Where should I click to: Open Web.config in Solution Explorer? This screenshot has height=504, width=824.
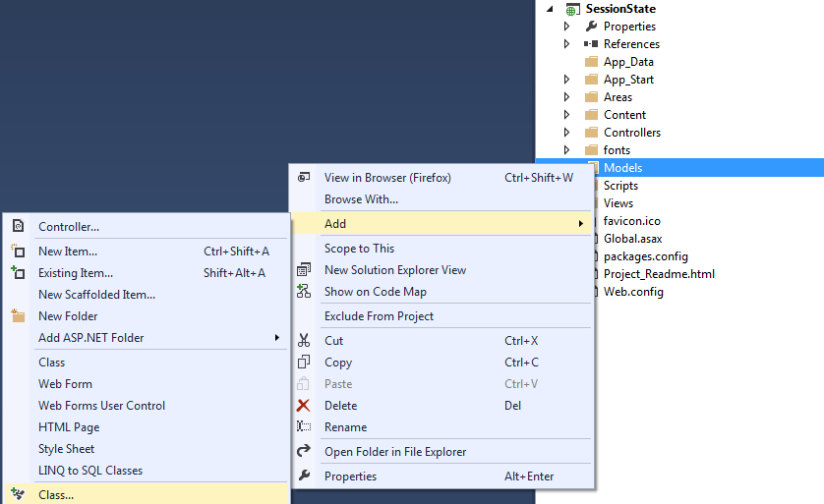coord(633,292)
